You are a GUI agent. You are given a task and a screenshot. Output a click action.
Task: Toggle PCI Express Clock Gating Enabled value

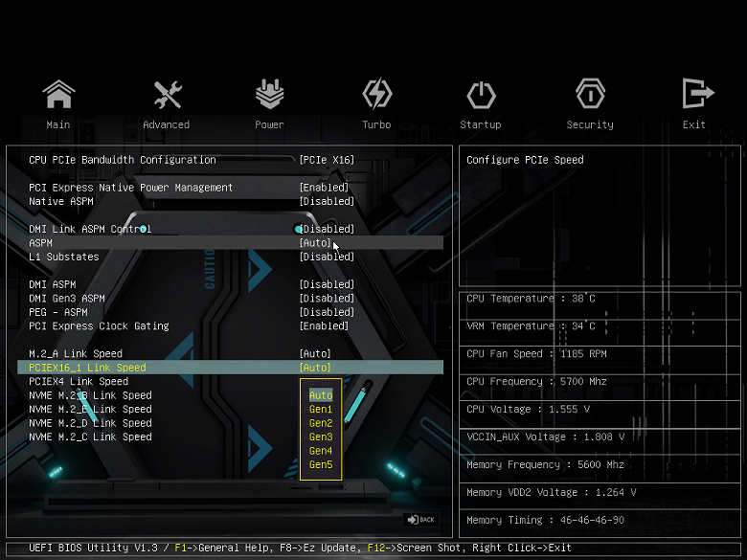coord(324,326)
